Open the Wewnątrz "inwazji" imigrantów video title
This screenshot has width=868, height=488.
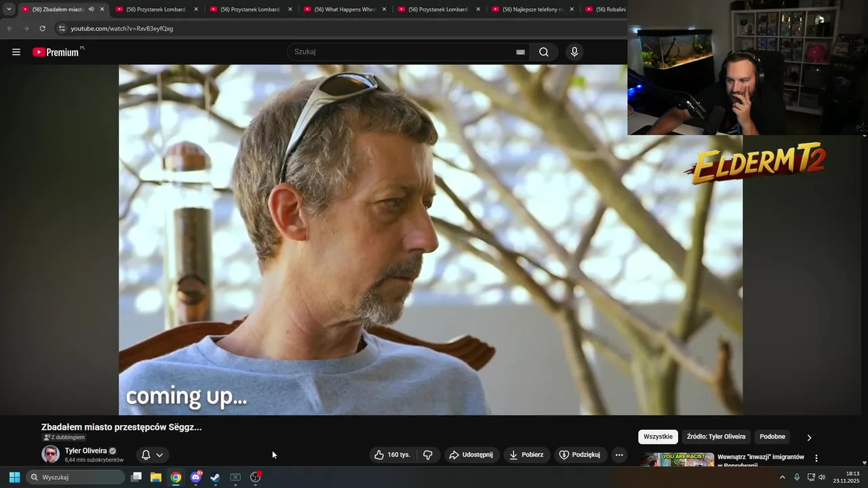pos(761,460)
